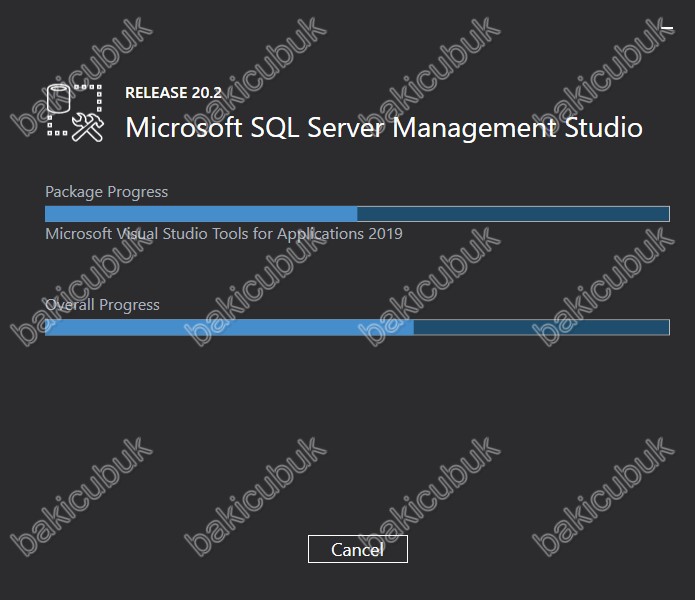Click the filled part of the Package Progress bar
Viewport: 695px width, 600px height.
pos(201,214)
